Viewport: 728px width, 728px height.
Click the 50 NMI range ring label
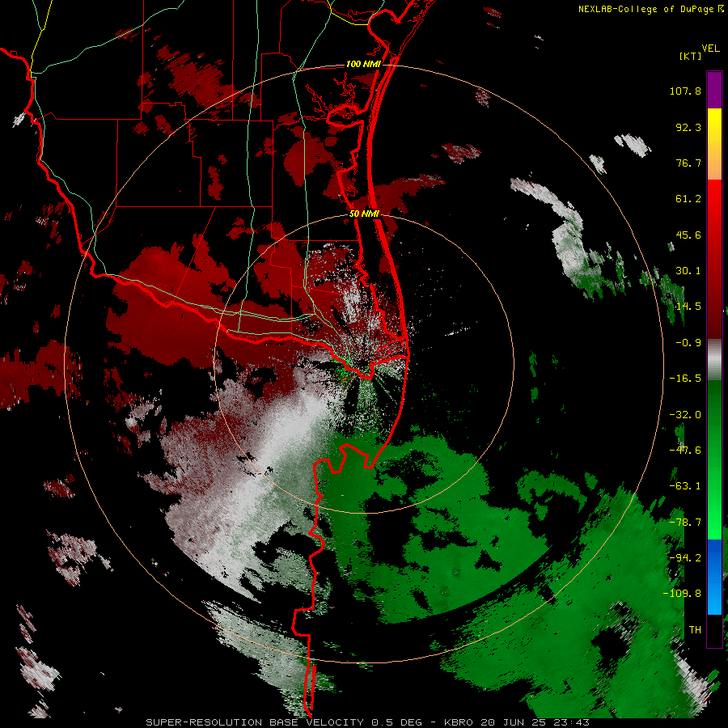pyautogui.click(x=364, y=214)
